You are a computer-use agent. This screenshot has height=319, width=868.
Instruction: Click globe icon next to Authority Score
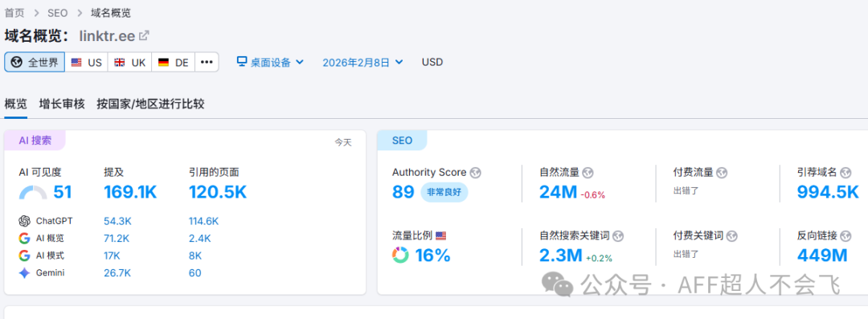[476, 173]
